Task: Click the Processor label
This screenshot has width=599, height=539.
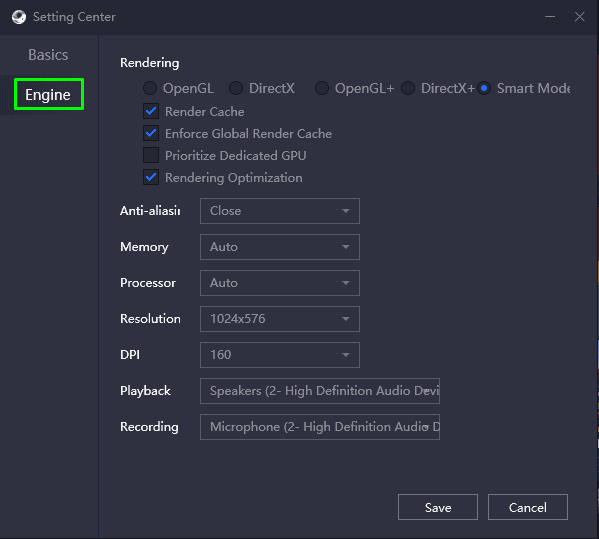Action: pos(148,283)
